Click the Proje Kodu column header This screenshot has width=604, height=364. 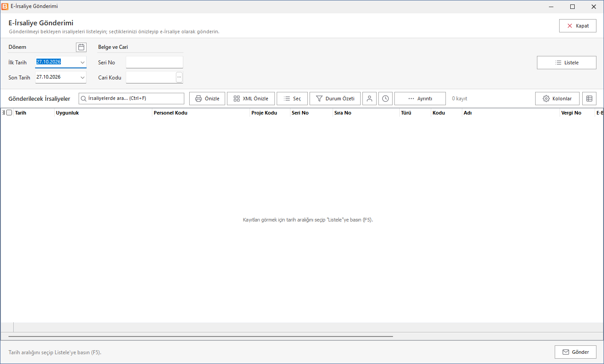pyautogui.click(x=270, y=113)
